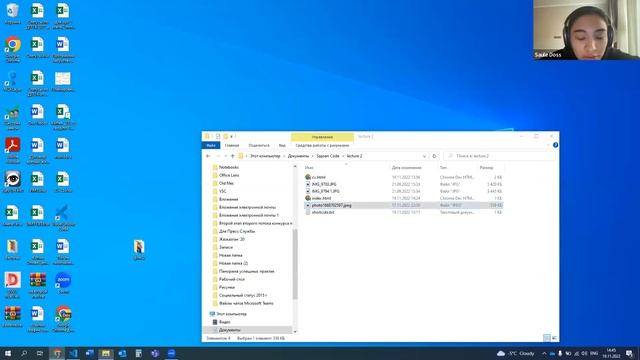Refresh the lecture 2 folder view
The width and height of the screenshot is (640, 360).
click(x=434, y=156)
